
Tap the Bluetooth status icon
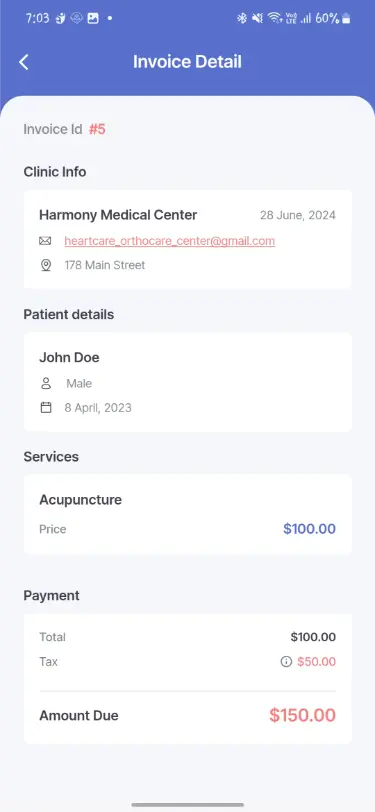coord(242,19)
